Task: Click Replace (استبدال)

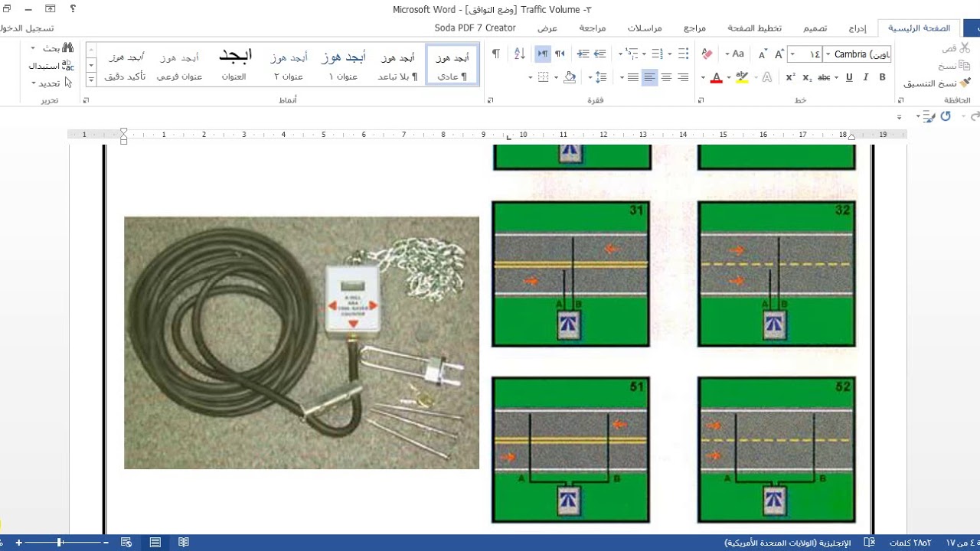Action: pyautogui.click(x=51, y=66)
